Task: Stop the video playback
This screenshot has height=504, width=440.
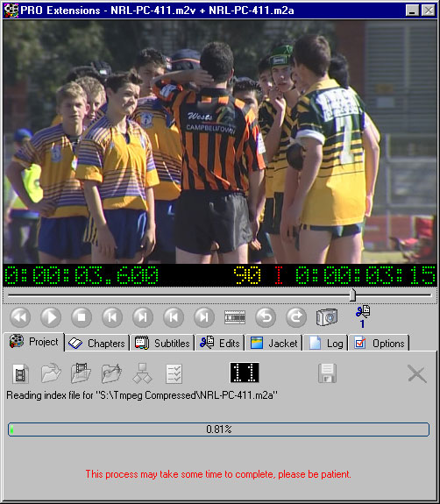Action: coord(82,317)
